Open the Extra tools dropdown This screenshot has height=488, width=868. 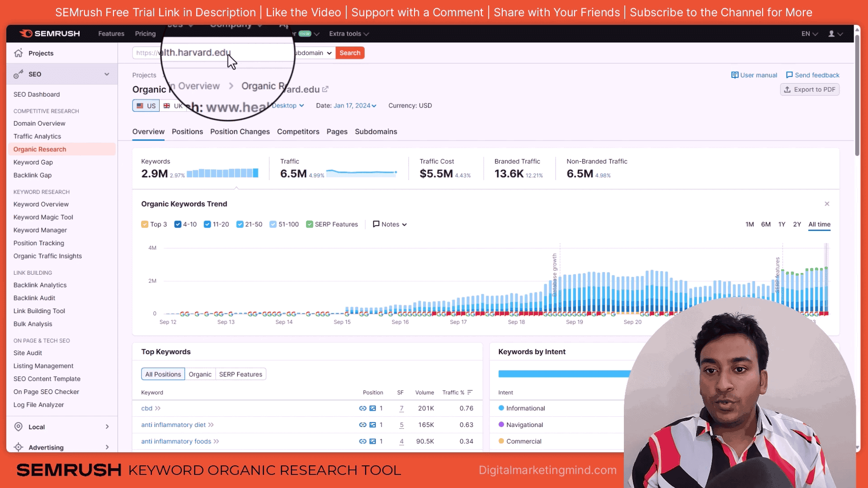[349, 33]
